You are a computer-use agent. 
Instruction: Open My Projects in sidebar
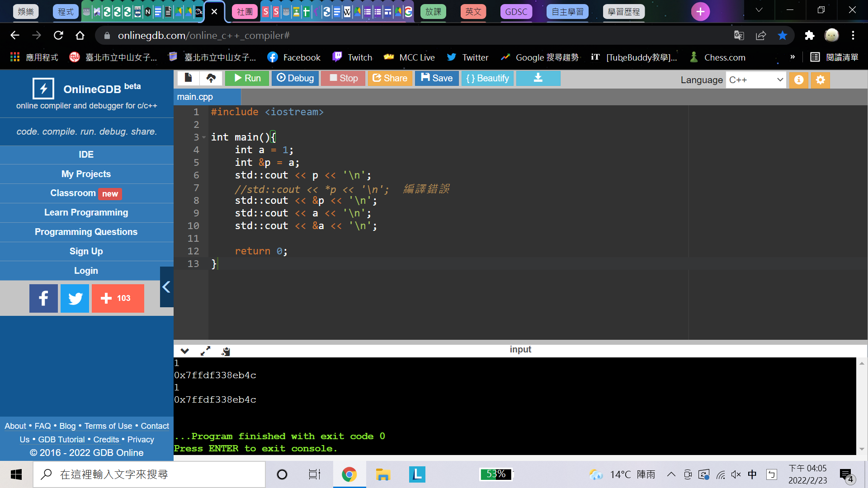tap(86, 174)
